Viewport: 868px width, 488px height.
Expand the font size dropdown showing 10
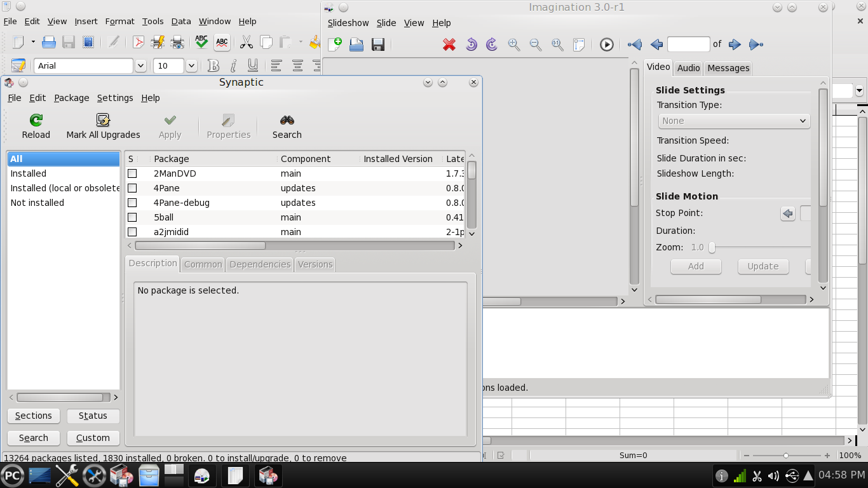click(191, 65)
